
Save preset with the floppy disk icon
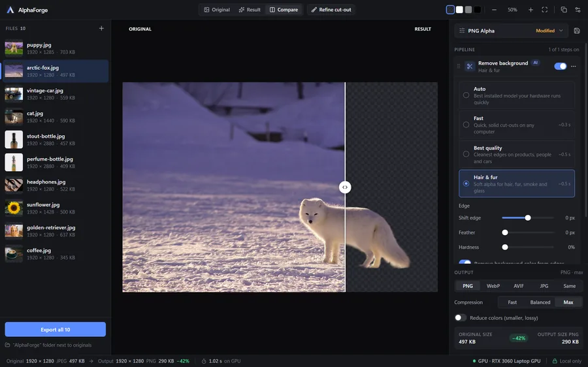pos(577,31)
